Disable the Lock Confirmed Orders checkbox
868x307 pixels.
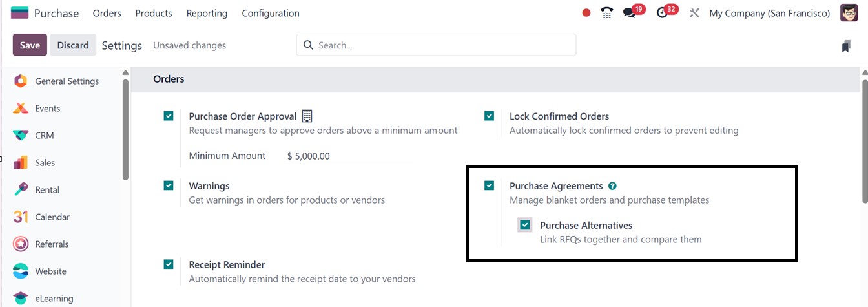[x=489, y=116]
